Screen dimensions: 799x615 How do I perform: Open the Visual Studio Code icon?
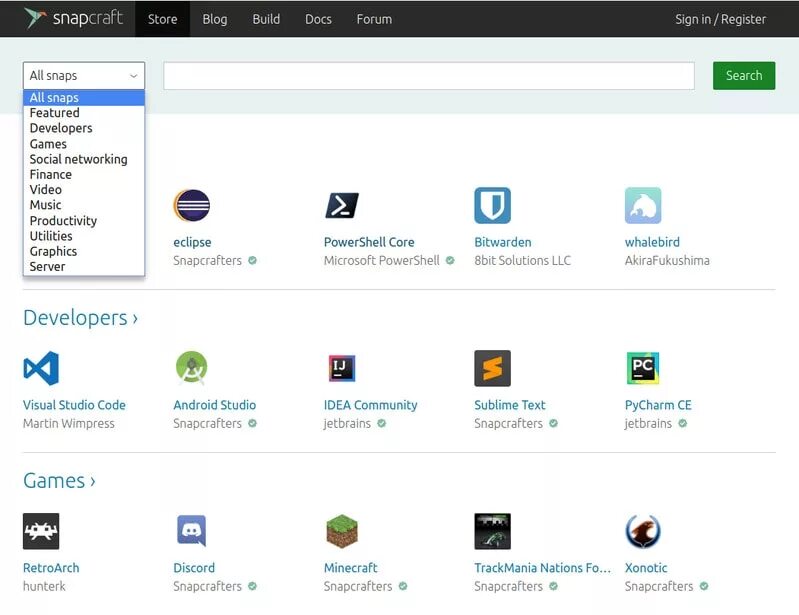41,368
